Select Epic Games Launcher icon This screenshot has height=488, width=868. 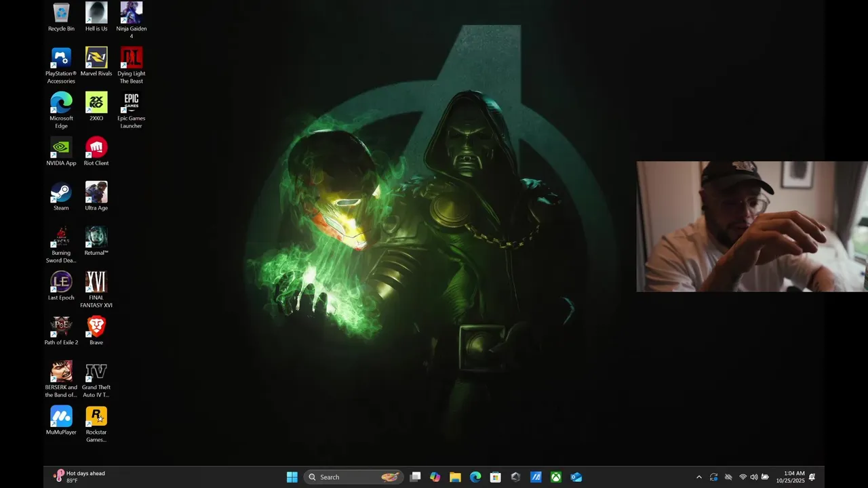click(132, 110)
